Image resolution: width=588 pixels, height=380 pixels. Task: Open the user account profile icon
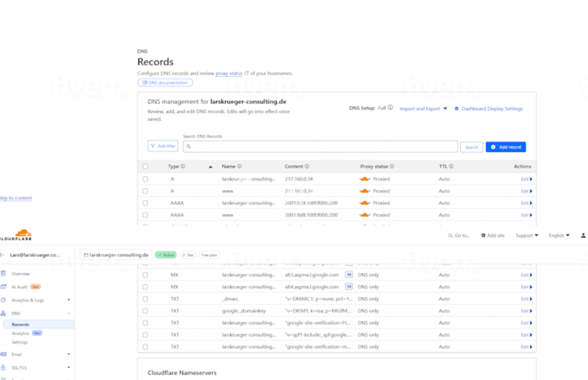tap(583, 235)
